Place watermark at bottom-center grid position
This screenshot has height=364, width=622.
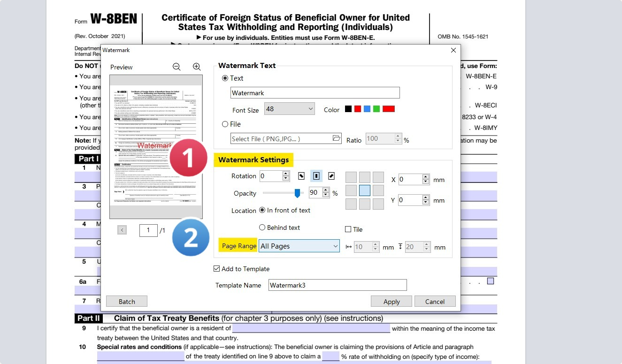click(x=365, y=204)
